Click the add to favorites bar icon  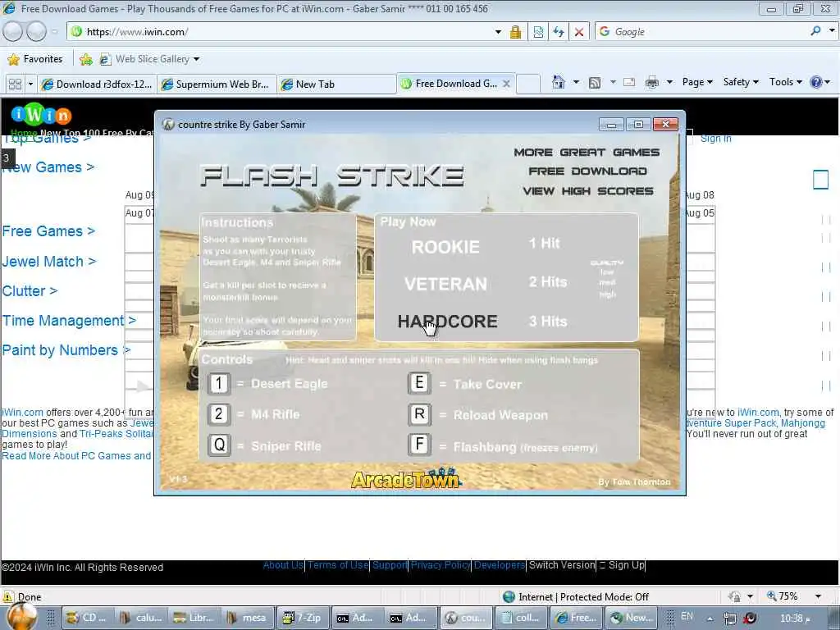click(x=85, y=59)
